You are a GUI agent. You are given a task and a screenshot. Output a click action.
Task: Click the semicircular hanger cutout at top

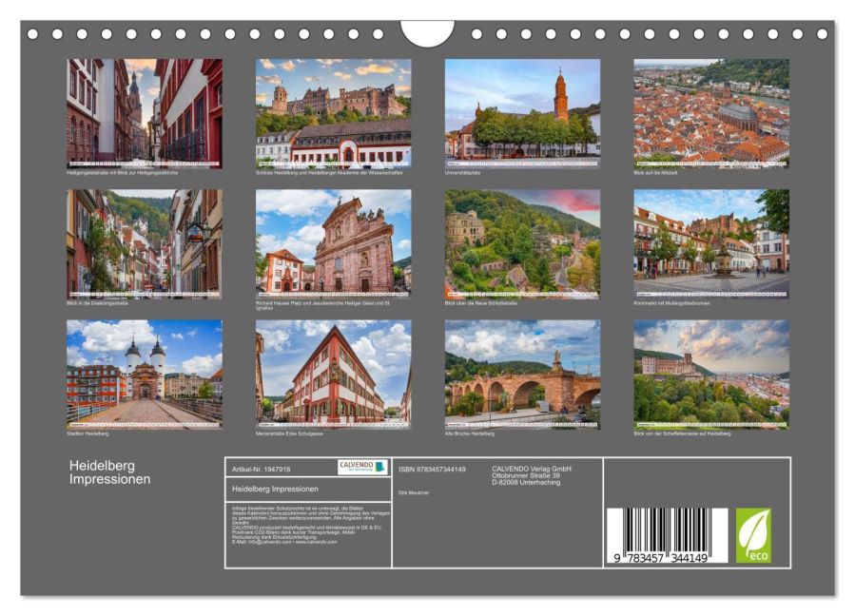point(427,32)
